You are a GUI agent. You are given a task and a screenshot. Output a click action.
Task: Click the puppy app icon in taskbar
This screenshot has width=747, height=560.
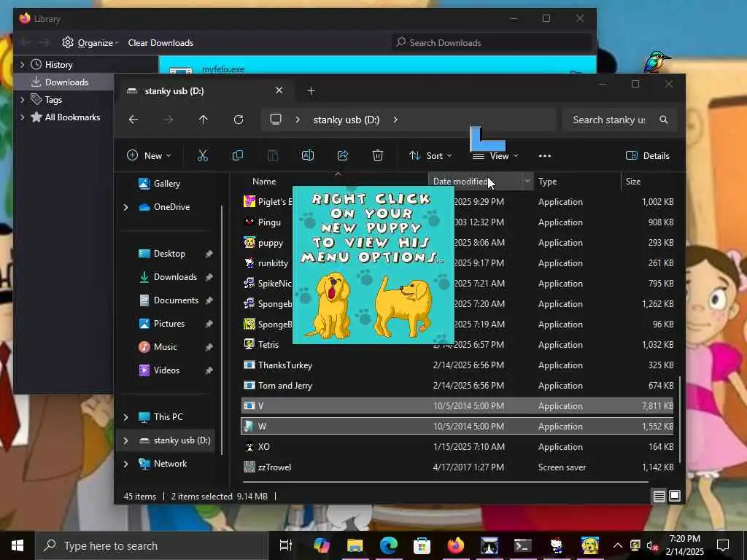point(589,545)
